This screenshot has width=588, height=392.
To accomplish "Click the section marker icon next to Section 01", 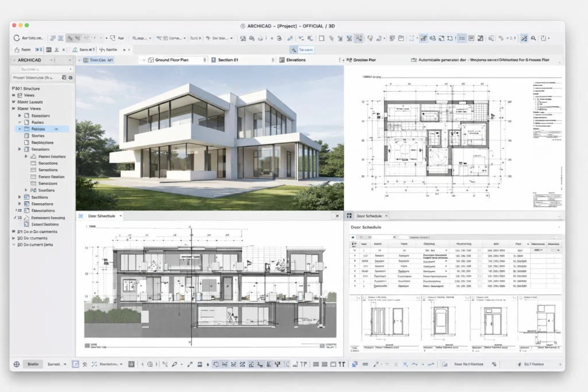I will (213, 60).
